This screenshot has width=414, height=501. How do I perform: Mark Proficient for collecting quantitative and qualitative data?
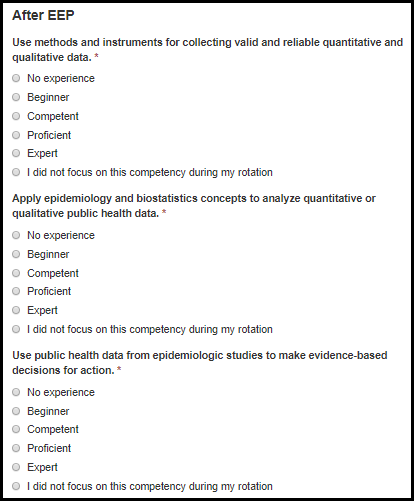tap(16, 135)
